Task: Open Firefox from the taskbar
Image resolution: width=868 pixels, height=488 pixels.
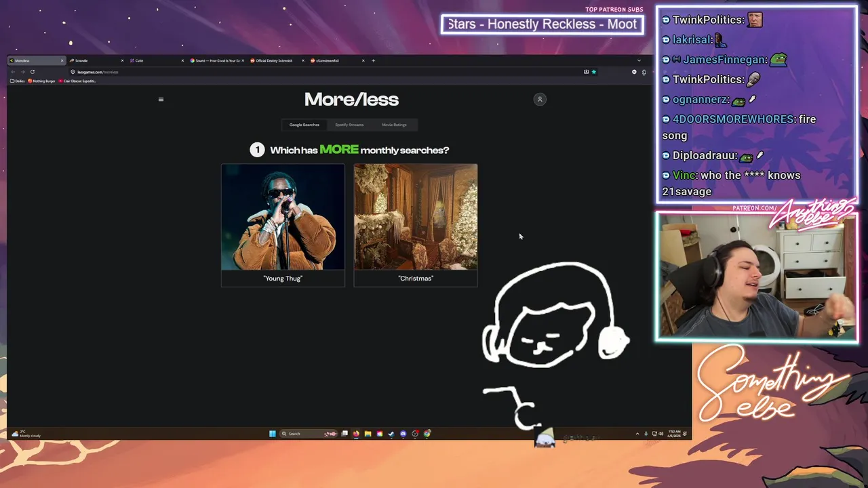Action: pyautogui.click(x=356, y=434)
